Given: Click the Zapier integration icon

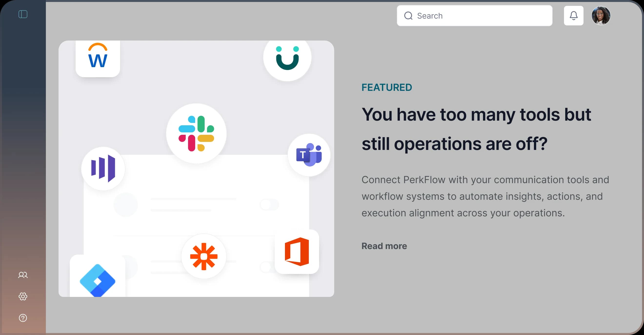Looking at the screenshot, I should tap(204, 256).
